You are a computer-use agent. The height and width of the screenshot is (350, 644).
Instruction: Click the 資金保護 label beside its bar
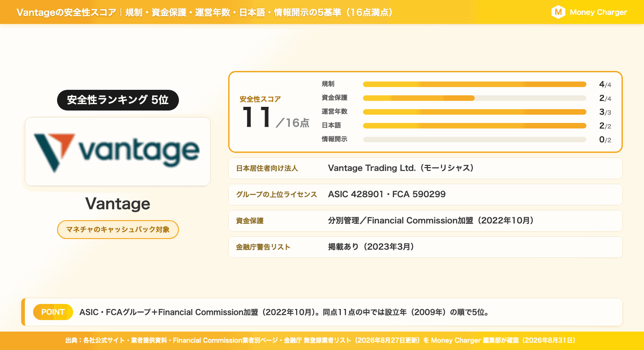[334, 98]
